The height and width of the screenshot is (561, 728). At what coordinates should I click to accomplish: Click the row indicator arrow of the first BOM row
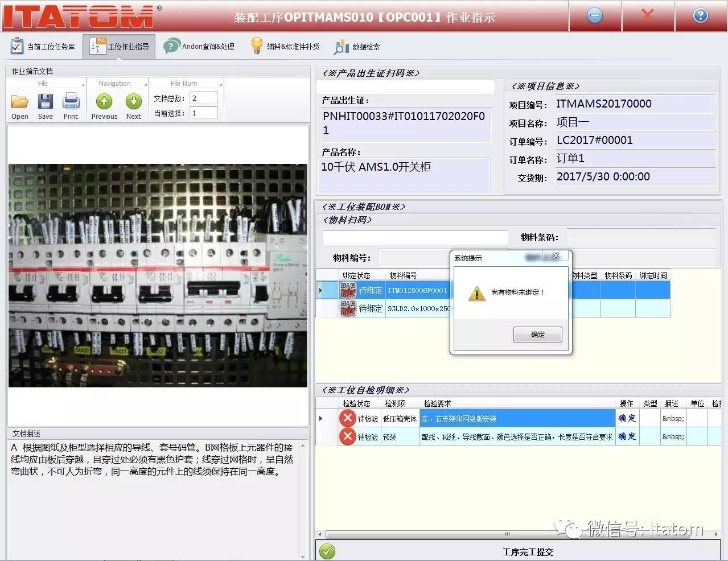click(x=321, y=290)
